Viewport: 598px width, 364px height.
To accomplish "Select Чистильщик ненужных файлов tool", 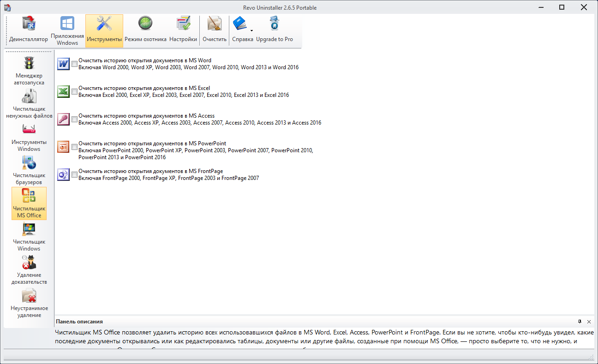I will (29, 104).
